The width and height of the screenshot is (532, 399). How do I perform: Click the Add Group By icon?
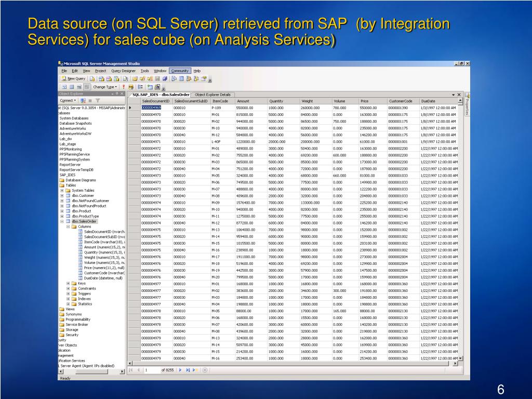140,87
